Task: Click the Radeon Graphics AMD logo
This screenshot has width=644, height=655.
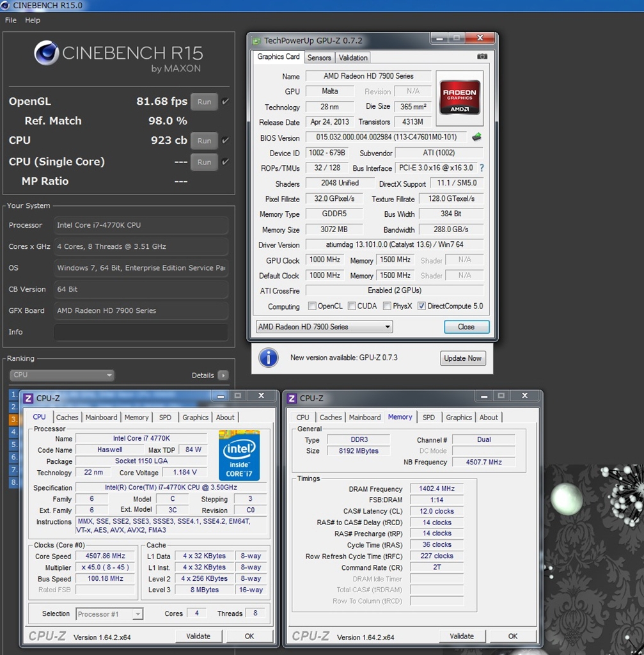Action: (460, 97)
